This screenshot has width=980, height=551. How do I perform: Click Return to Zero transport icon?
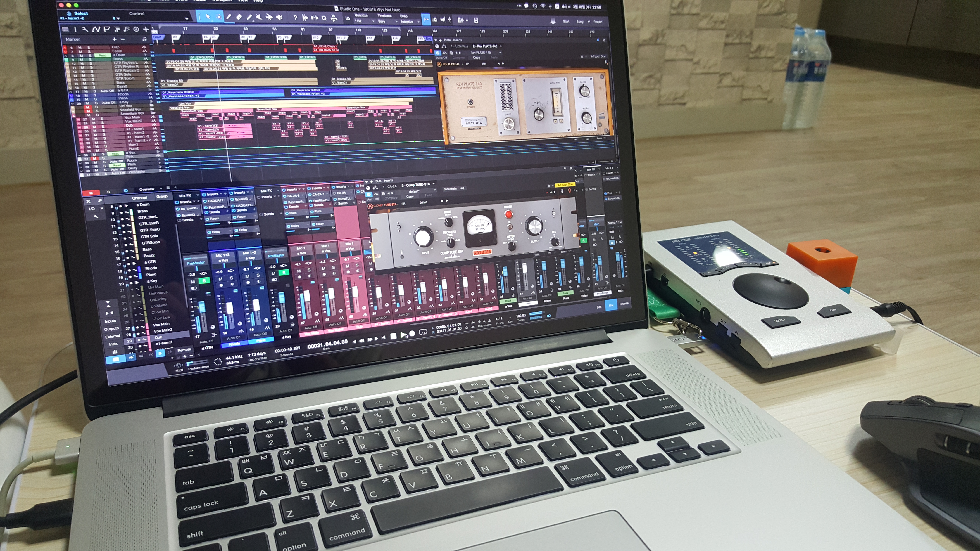tap(384, 337)
